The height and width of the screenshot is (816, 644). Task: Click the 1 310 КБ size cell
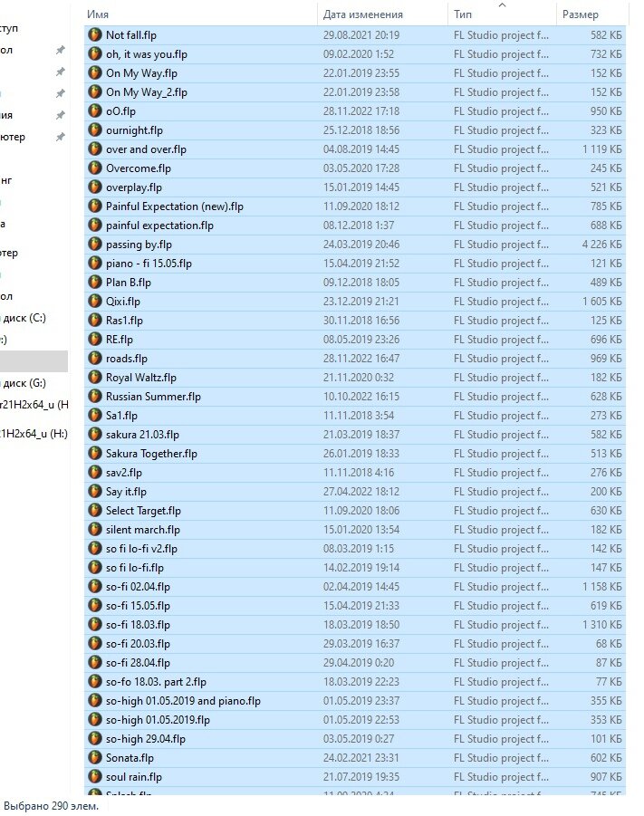click(x=601, y=625)
